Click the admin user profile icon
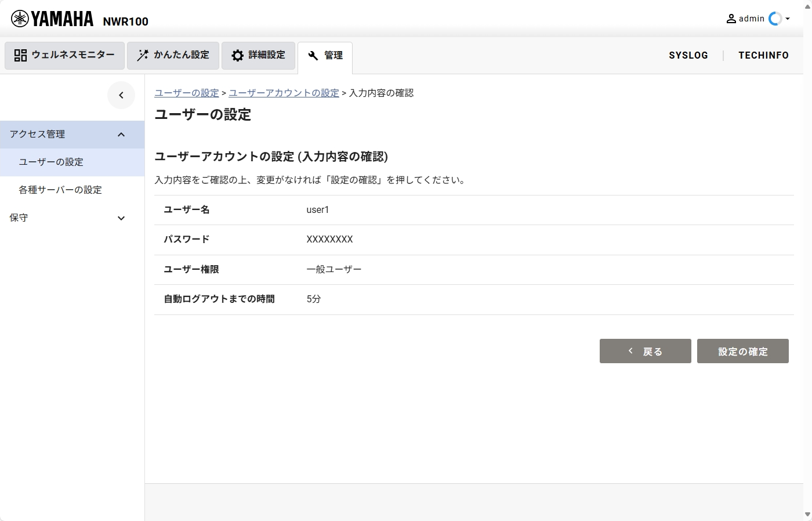This screenshot has width=812, height=521. coord(731,18)
